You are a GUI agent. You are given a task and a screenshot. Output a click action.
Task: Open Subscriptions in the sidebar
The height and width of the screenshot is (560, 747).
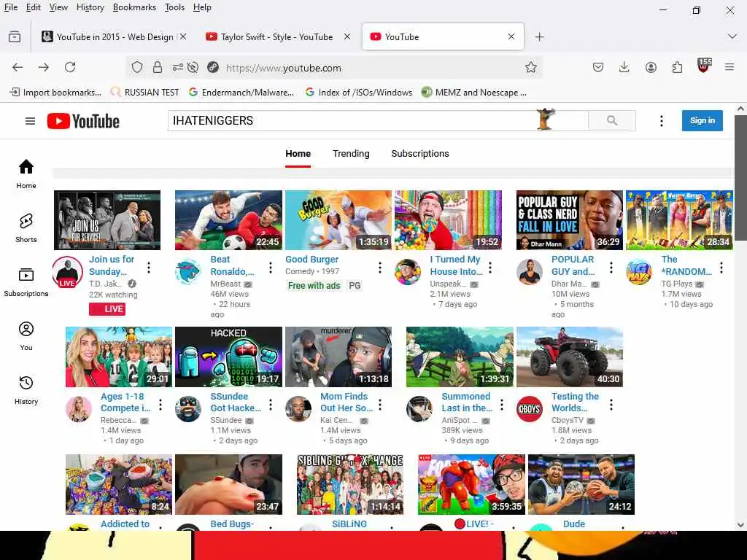pyautogui.click(x=26, y=282)
